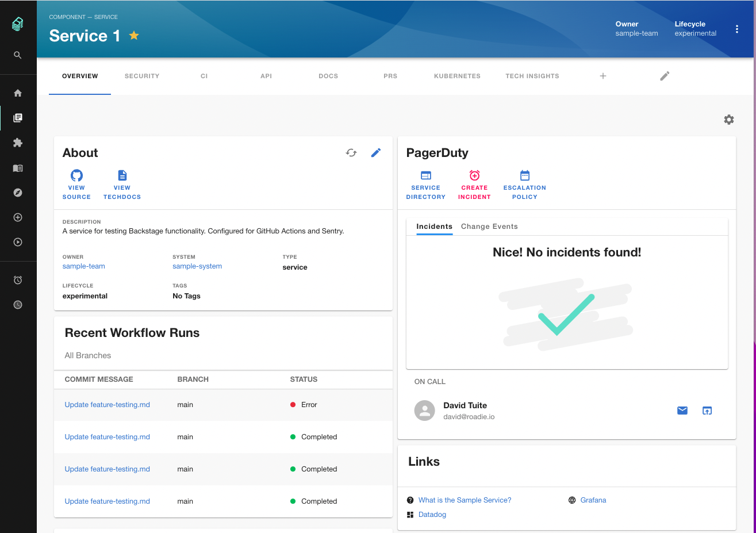Open David Tuite's PagerDuty profile icon
This screenshot has height=533, width=756.
tap(707, 411)
